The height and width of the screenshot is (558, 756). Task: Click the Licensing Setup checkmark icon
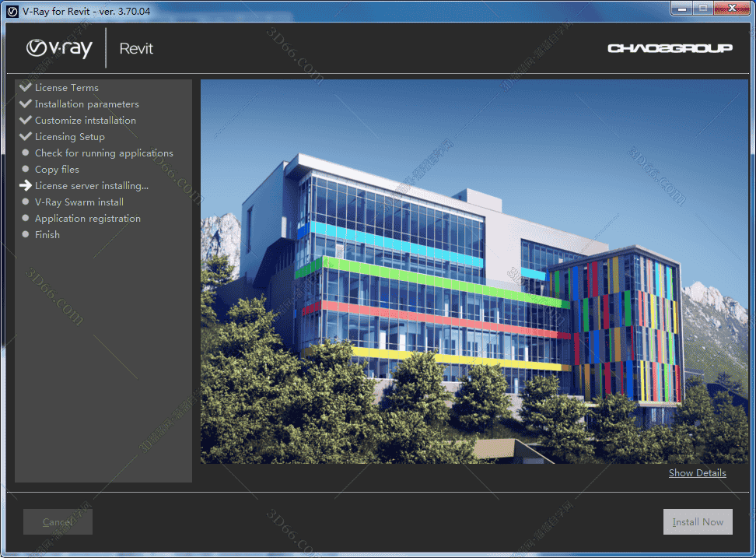click(x=26, y=136)
